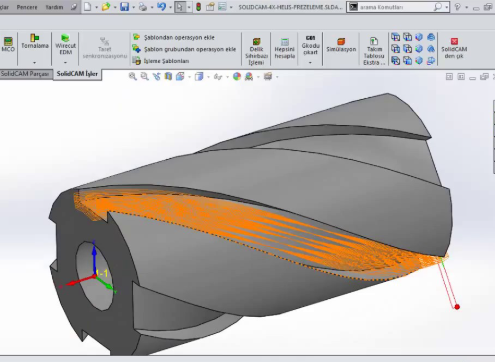Click Hepsini hesapla to calculate all

tap(284, 48)
